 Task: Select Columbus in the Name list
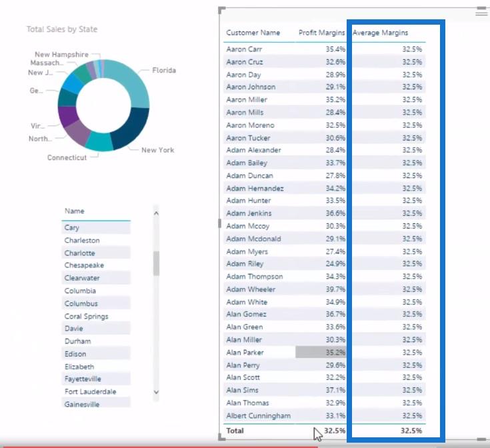(x=95, y=303)
